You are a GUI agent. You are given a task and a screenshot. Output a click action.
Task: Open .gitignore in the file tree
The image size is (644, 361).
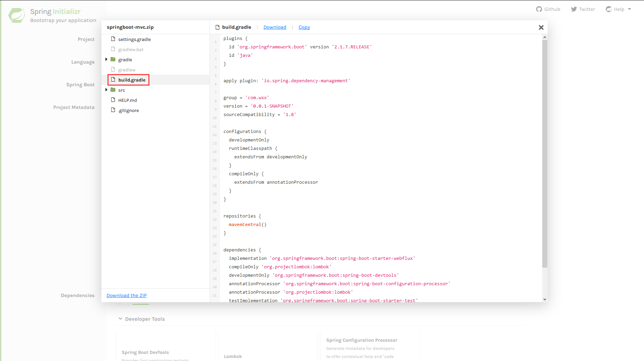128,110
